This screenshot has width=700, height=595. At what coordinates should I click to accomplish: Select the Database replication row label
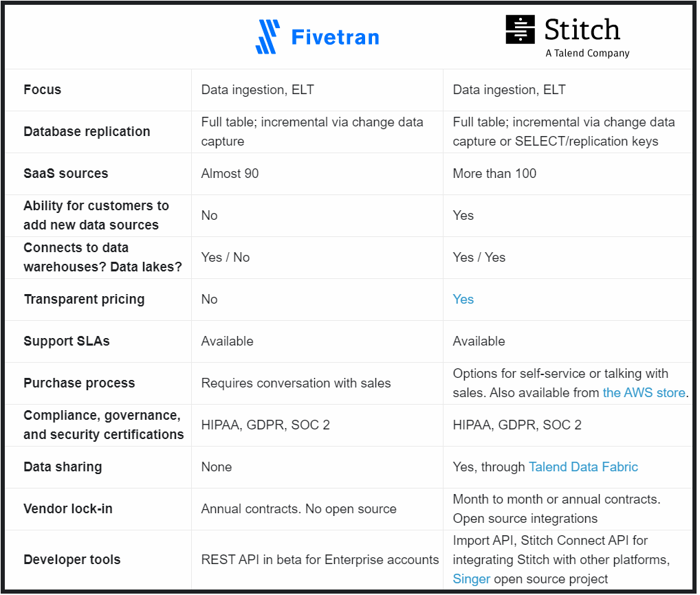(x=87, y=132)
